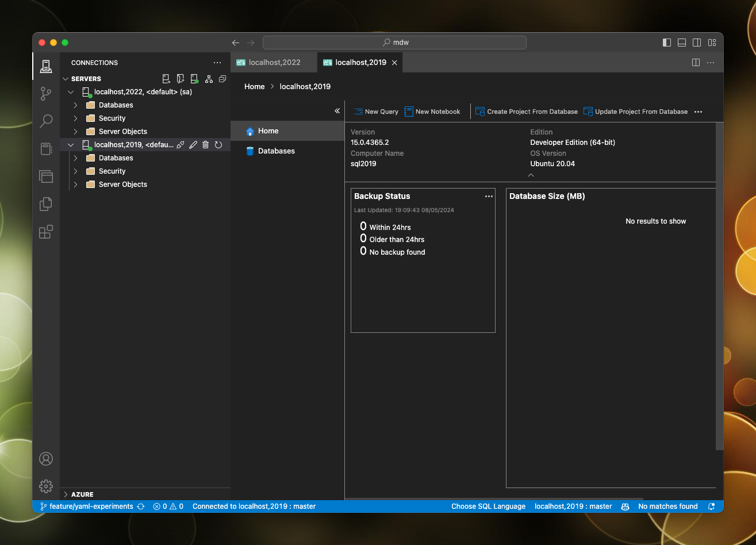Click the New Connection icon in Servers header
Image resolution: width=756 pixels, height=545 pixels.
(x=166, y=79)
